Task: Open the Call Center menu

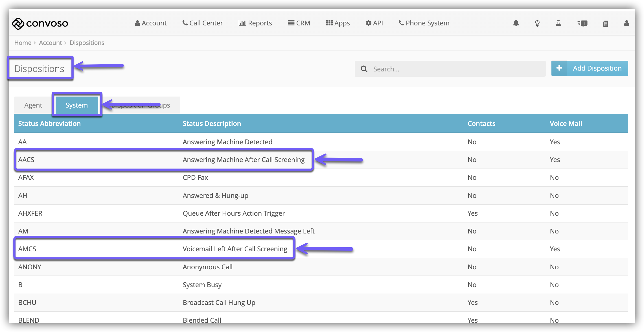Action: click(203, 23)
